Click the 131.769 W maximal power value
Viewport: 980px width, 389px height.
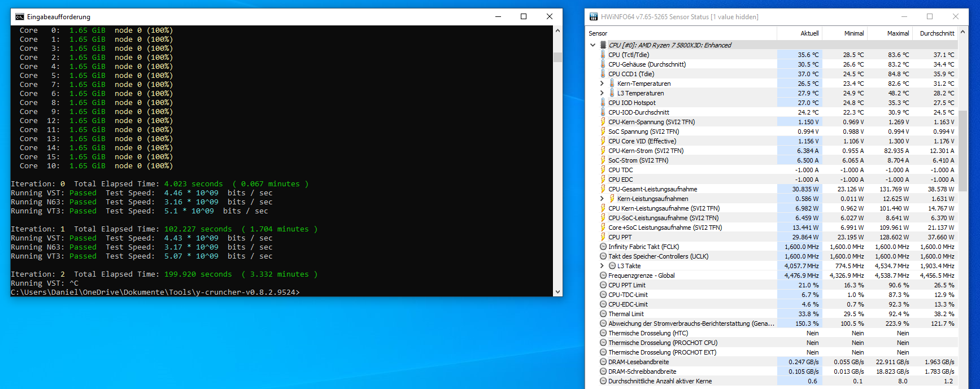click(894, 189)
